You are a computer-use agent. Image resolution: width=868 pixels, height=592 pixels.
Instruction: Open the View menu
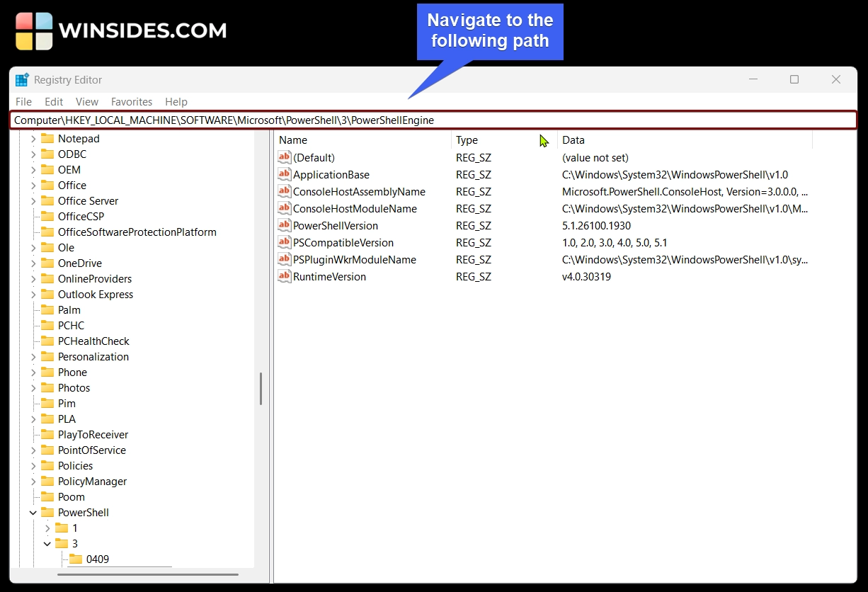click(87, 102)
